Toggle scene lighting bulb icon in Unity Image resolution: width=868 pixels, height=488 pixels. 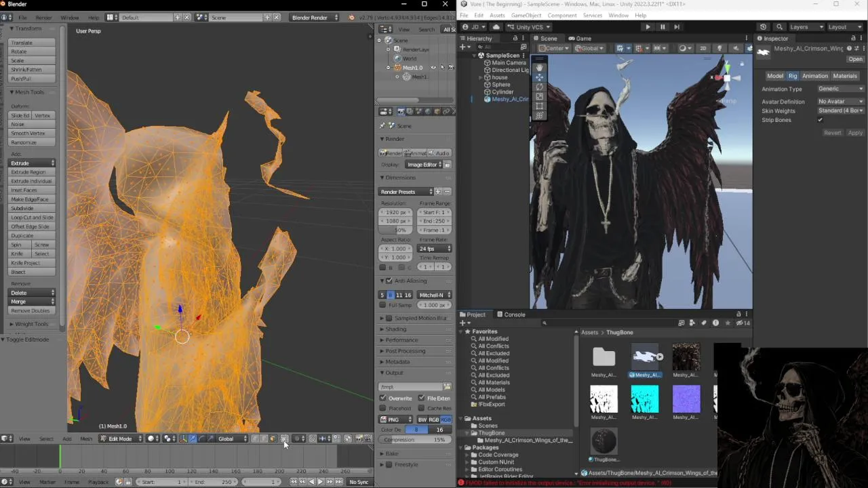[719, 48]
